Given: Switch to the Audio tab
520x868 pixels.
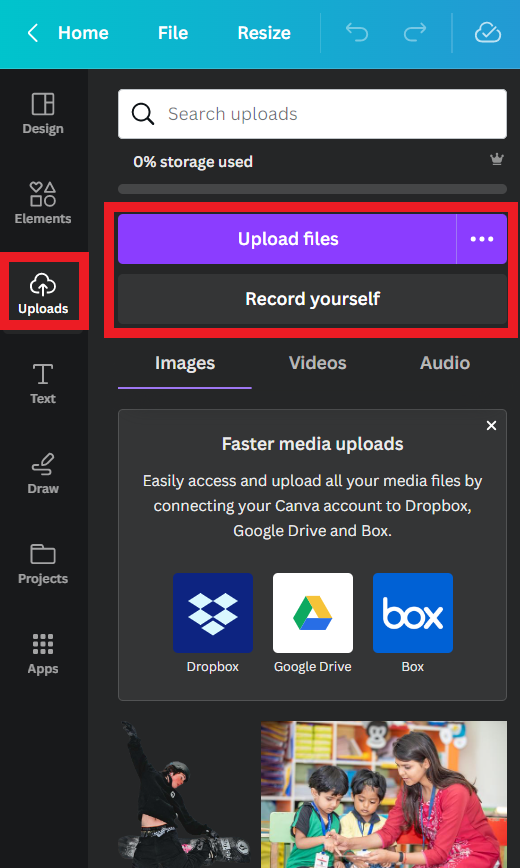Looking at the screenshot, I should (445, 363).
